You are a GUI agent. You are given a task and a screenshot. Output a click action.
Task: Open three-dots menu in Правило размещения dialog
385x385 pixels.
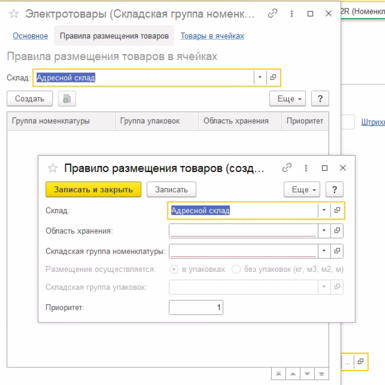[306, 168]
